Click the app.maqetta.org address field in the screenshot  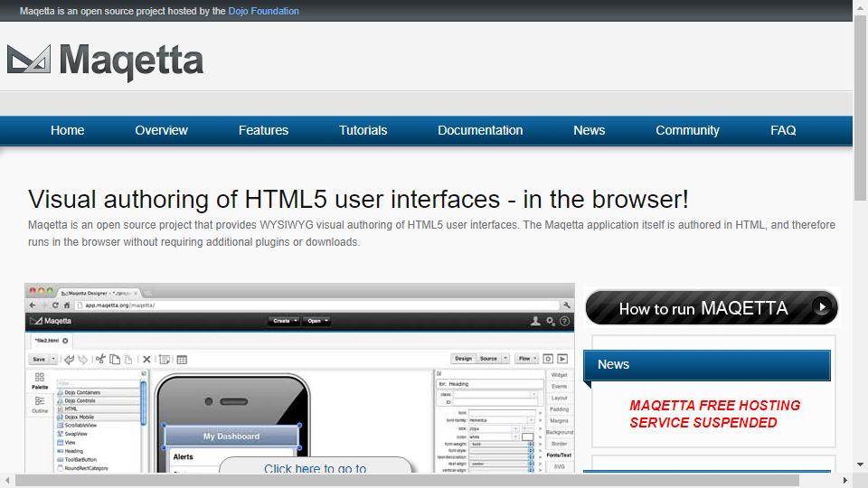click(x=316, y=305)
